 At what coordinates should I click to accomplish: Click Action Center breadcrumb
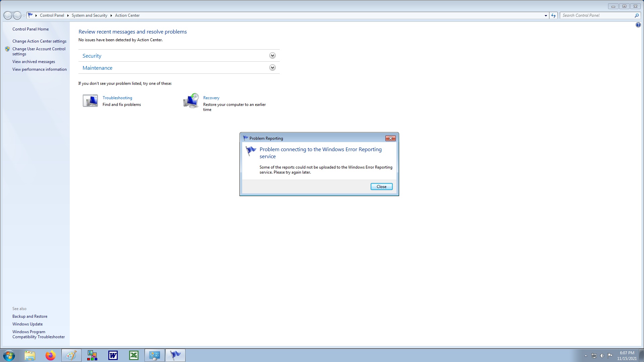click(x=127, y=15)
